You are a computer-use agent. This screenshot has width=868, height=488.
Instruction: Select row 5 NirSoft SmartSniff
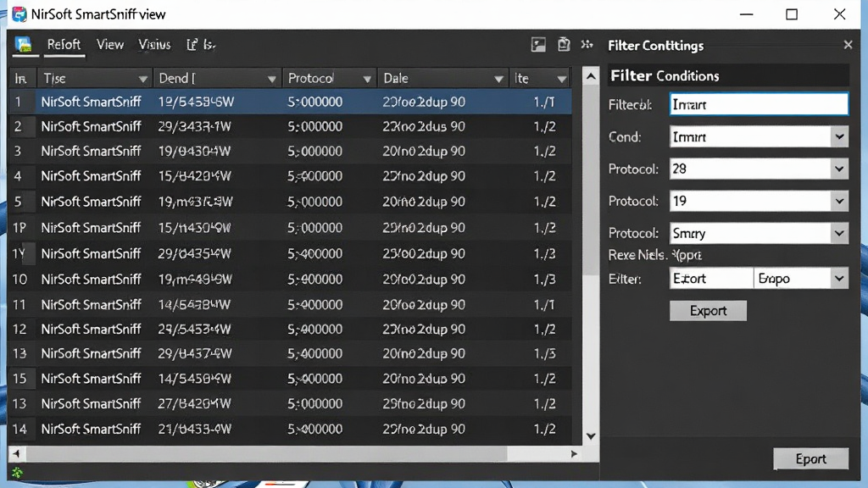[x=290, y=202]
